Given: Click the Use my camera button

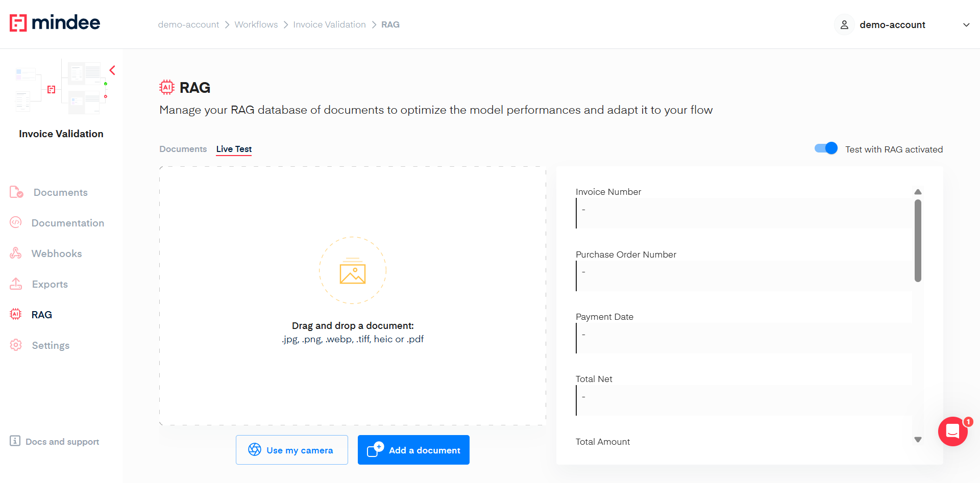Looking at the screenshot, I should click(291, 450).
